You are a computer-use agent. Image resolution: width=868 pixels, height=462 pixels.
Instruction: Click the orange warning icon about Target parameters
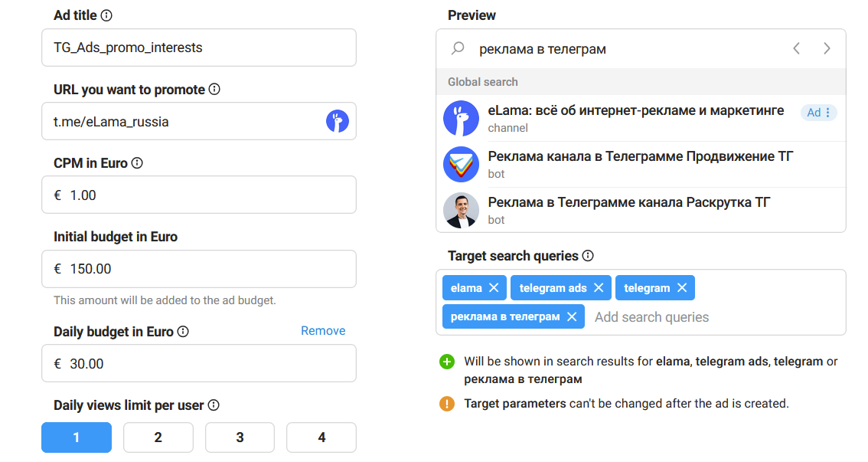447,403
